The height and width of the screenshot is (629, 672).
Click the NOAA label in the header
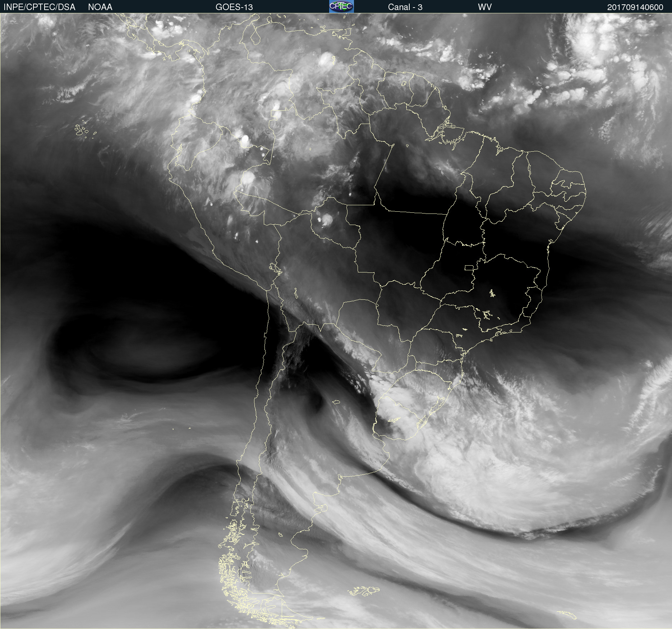pyautogui.click(x=100, y=7)
